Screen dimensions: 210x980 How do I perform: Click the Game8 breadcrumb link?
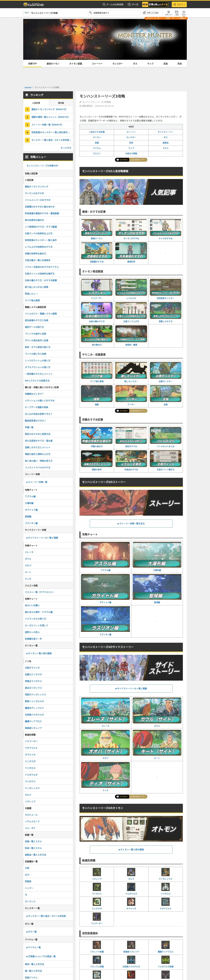click(x=28, y=88)
